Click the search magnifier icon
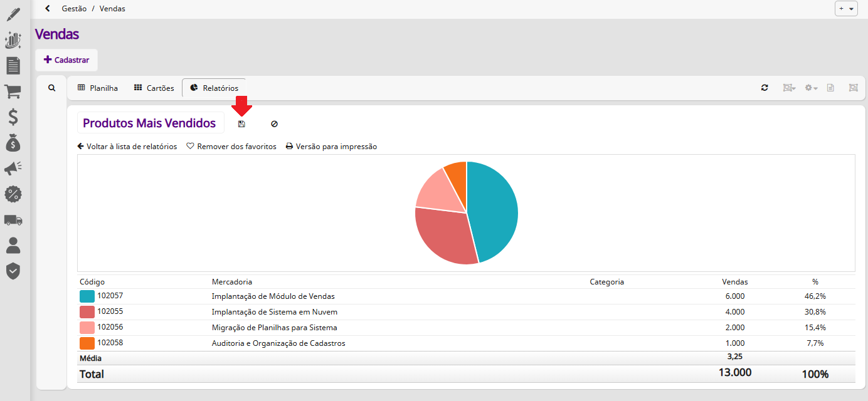Viewport: 868px width, 401px height. [x=52, y=88]
